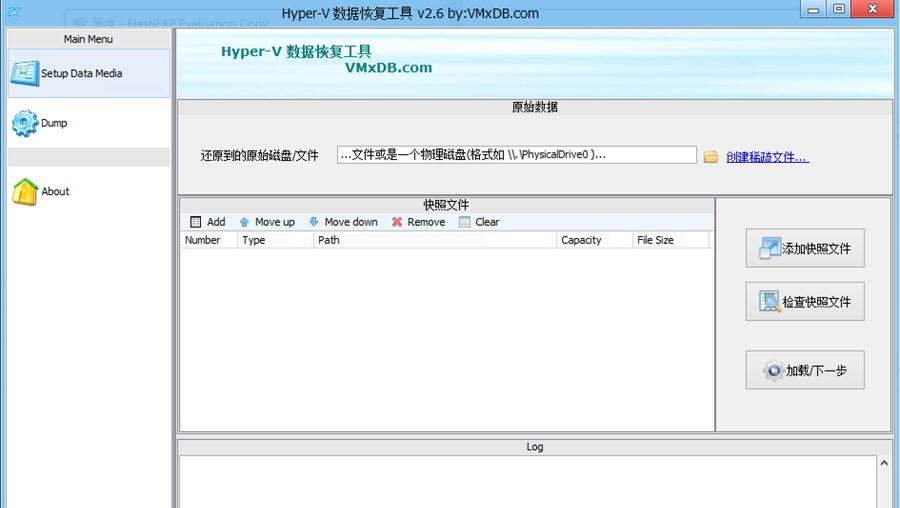Click the 添加快照文件 button

pos(805,248)
